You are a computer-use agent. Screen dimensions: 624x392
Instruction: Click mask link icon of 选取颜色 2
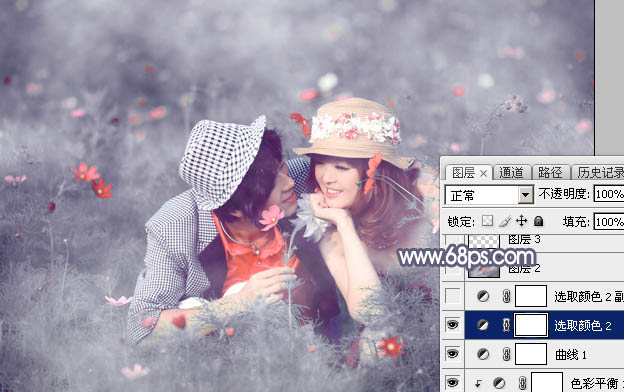[x=506, y=326]
